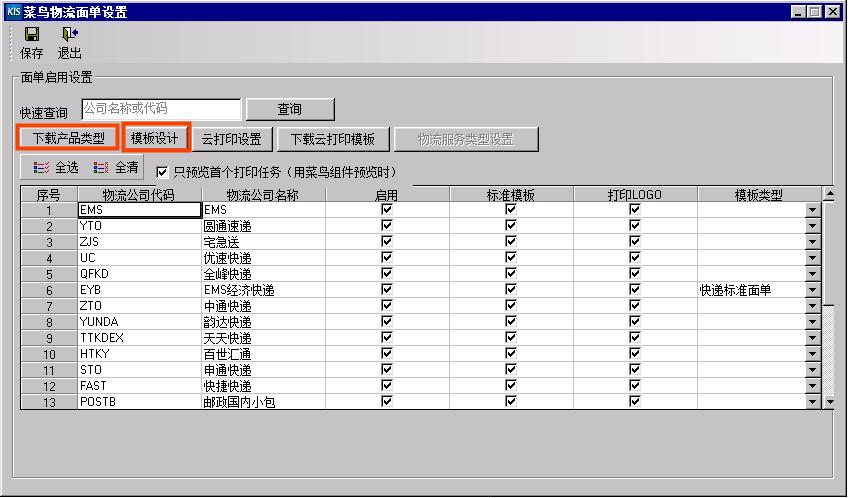
Task: Toggle 启用 checkbox for 邮政国内小包
Action: point(387,401)
